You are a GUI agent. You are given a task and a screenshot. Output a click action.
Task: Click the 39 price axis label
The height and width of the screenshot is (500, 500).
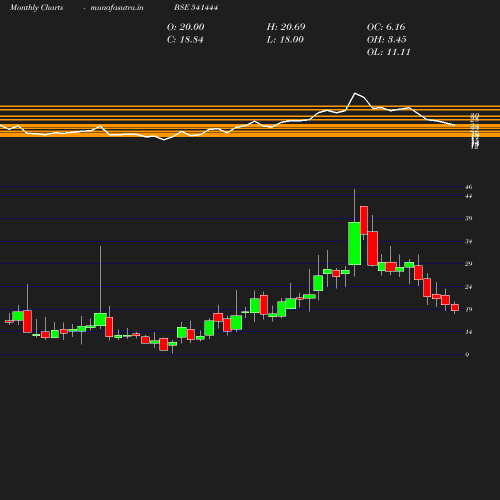[469, 219]
